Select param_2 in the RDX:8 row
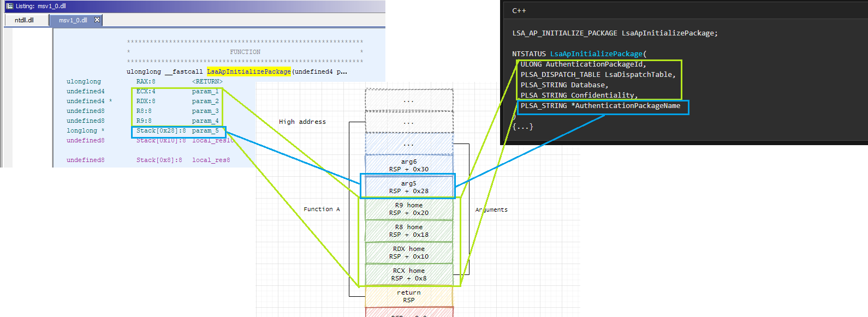The width and height of the screenshot is (868, 317). [205, 101]
